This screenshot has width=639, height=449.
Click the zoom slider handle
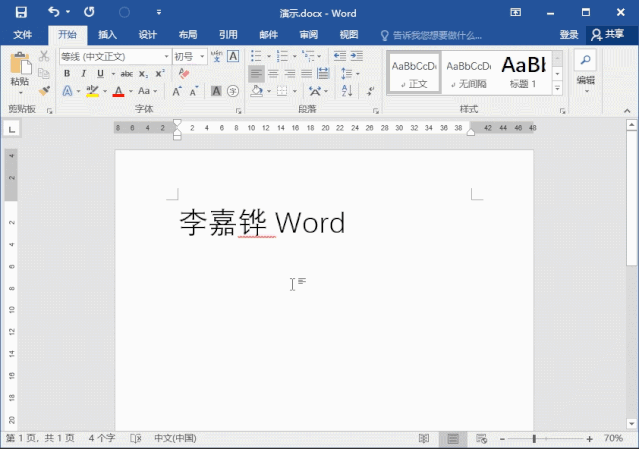coord(534,439)
